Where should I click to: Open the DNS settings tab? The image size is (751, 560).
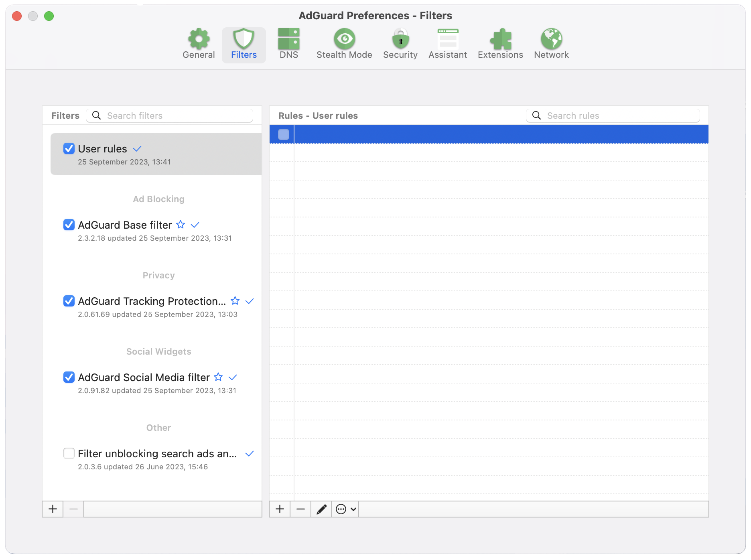click(289, 45)
